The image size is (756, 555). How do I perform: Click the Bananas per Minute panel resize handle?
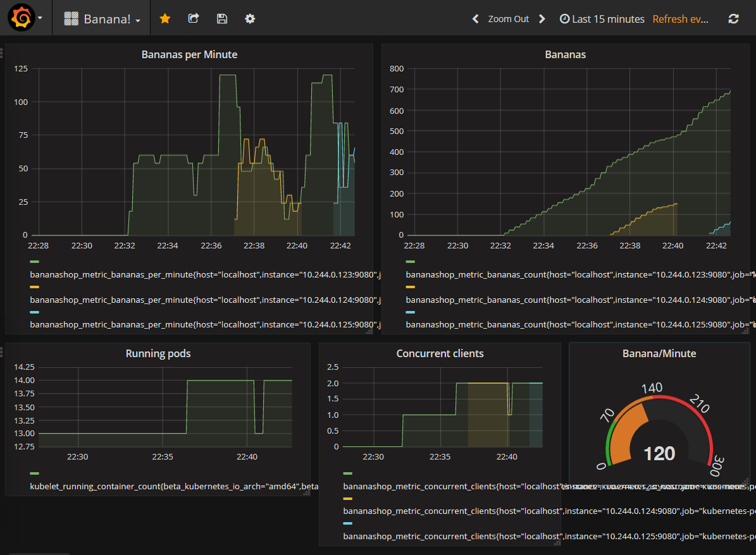point(369,331)
